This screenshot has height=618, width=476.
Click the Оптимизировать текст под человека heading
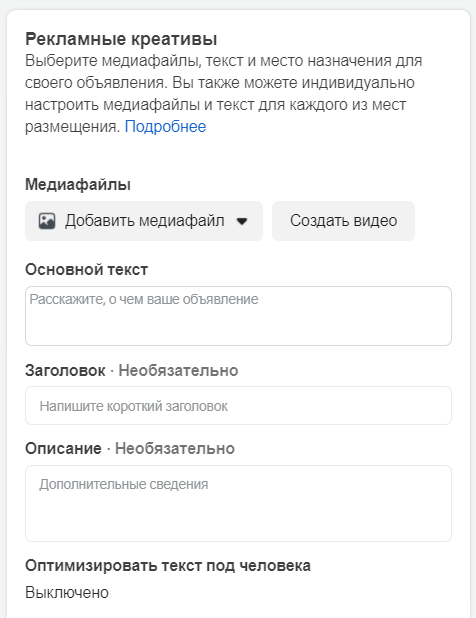point(168,566)
